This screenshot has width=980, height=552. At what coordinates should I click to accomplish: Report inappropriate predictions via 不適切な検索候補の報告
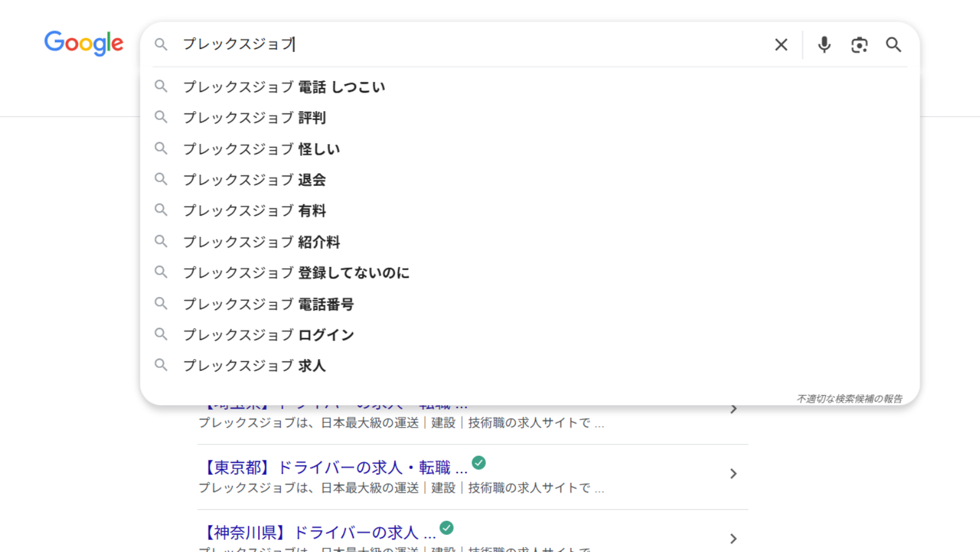849,398
